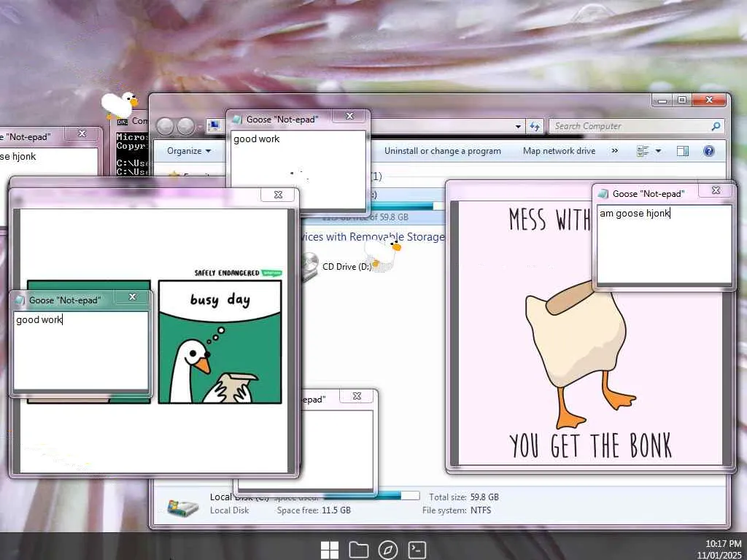Go back in the Explorer window
This screenshot has width=747, height=560.
point(165,126)
